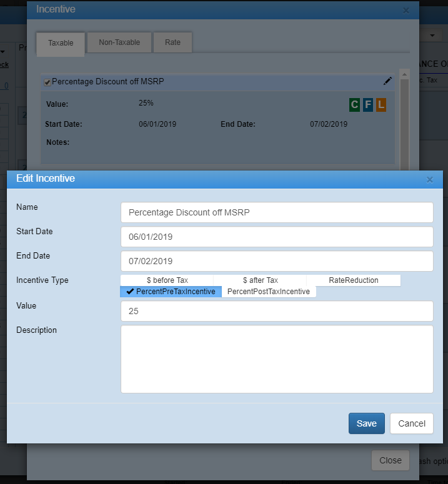
Task: Close the Edit Incentive dialog with X
Action: click(x=429, y=179)
